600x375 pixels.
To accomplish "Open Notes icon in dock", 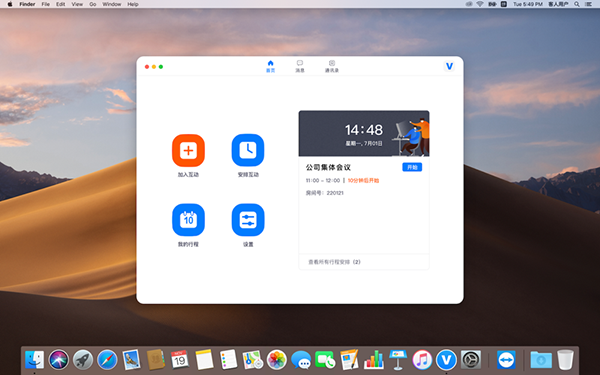I will (204, 360).
